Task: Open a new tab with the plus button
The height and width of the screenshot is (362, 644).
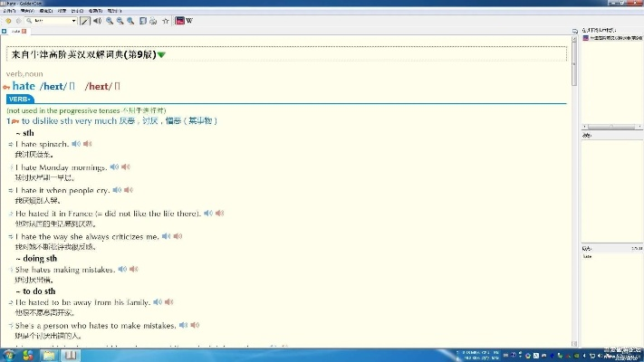Action: (4, 31)
